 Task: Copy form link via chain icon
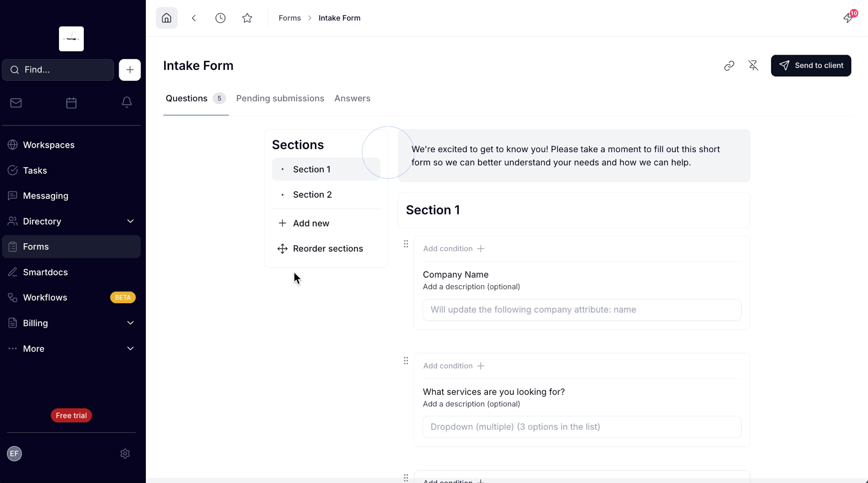(729, 66)
